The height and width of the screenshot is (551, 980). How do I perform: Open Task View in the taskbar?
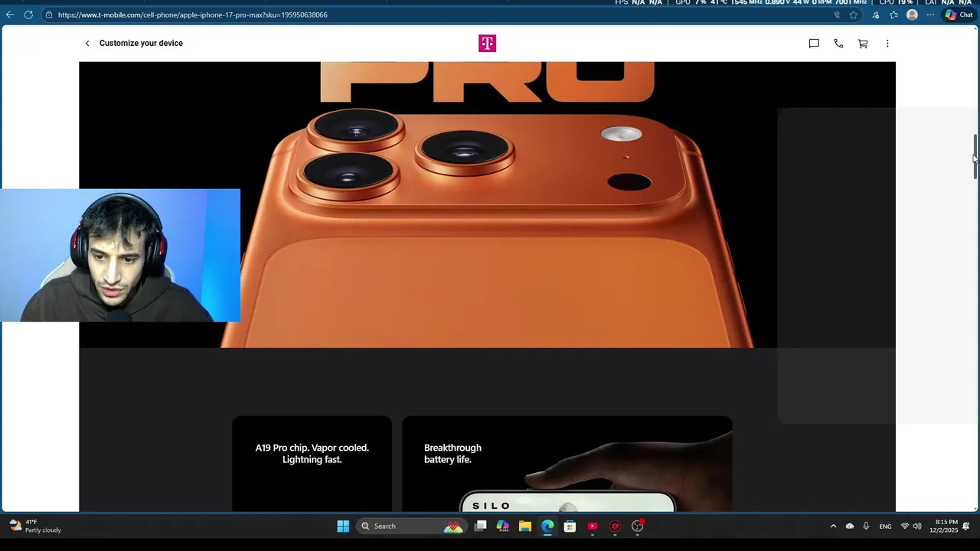(x=480, y=526)
